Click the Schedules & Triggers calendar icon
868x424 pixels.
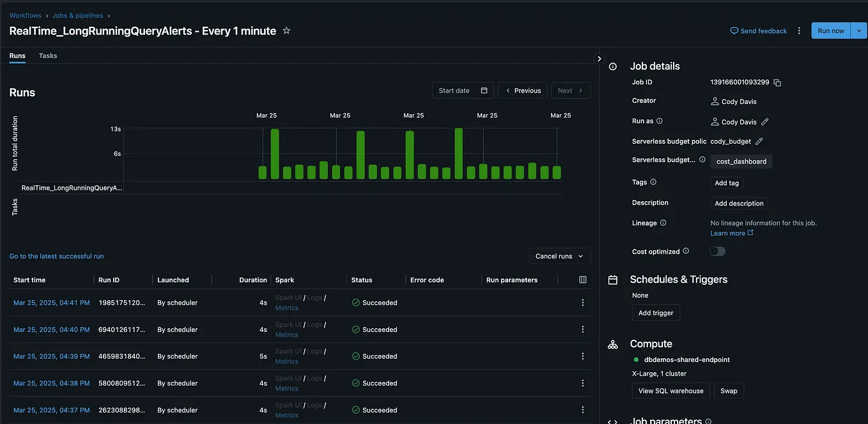click(x=612, y=279)
